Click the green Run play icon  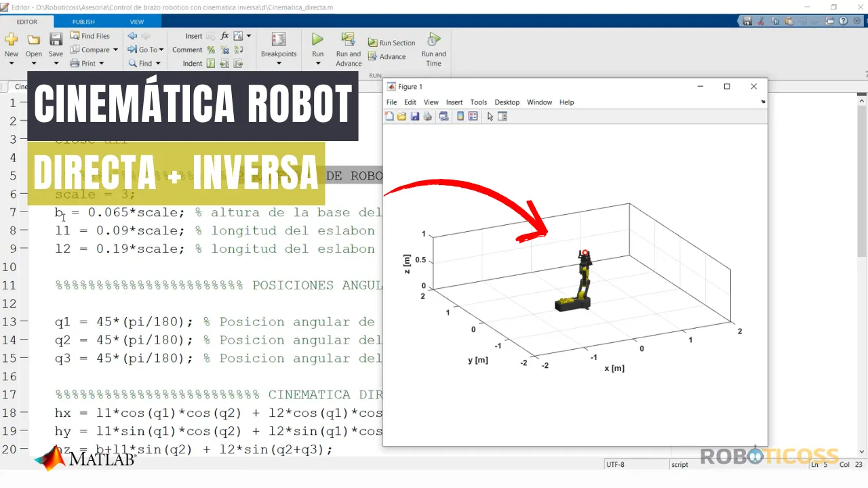[317, 40]
